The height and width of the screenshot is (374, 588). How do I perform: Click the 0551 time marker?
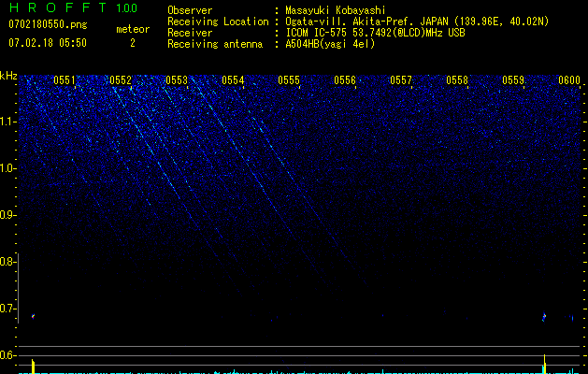(x=65, y=80)
